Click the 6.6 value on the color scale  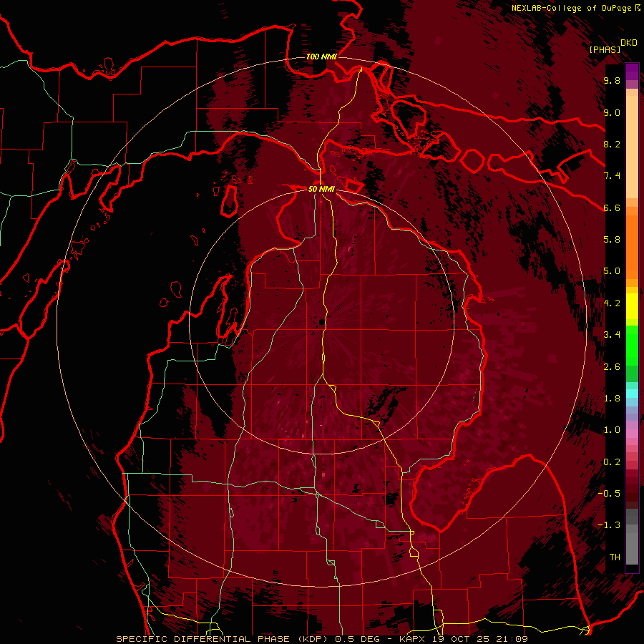(612, 208)
